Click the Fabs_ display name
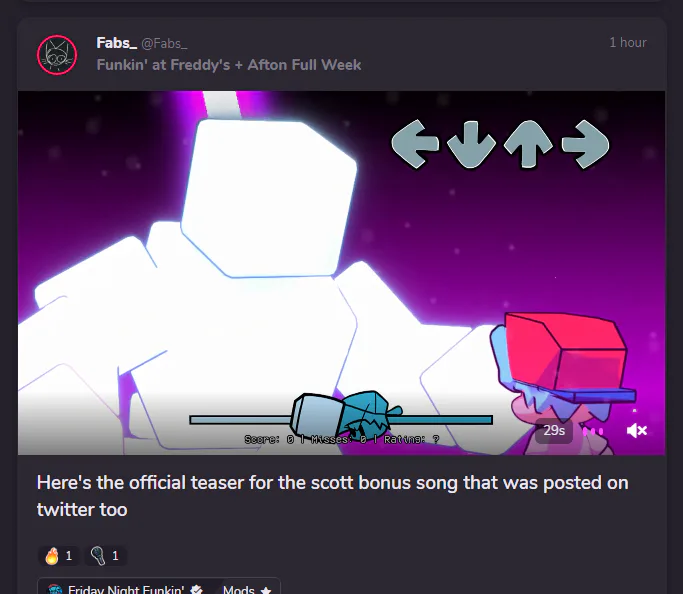The image size is (683, 594). 116,43
